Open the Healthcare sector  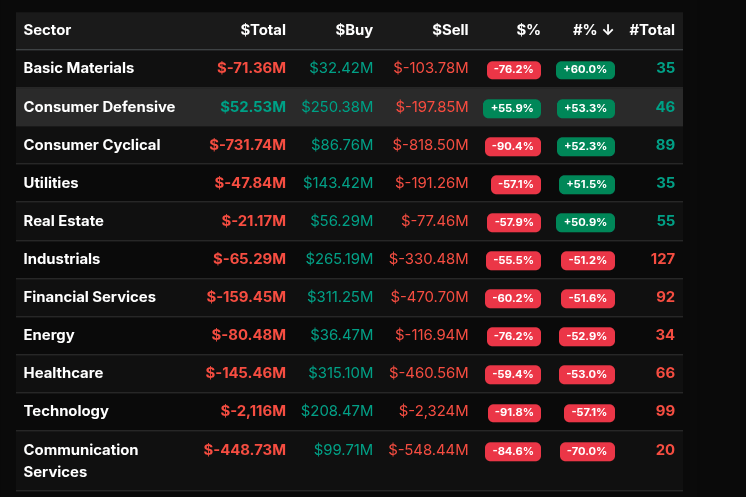pyautogui.click(x=63, y=373)
